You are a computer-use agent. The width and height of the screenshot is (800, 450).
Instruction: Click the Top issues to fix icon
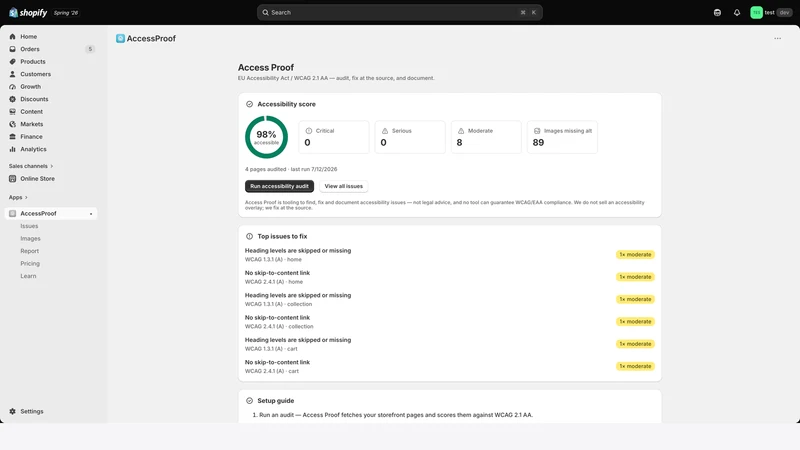click(249, 236)
